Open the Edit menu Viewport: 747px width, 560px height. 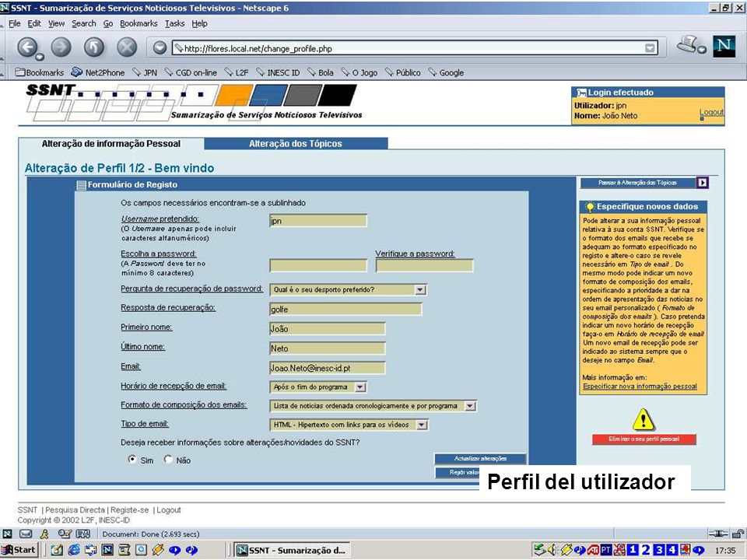pyautogui.click(x=33, y=23)
